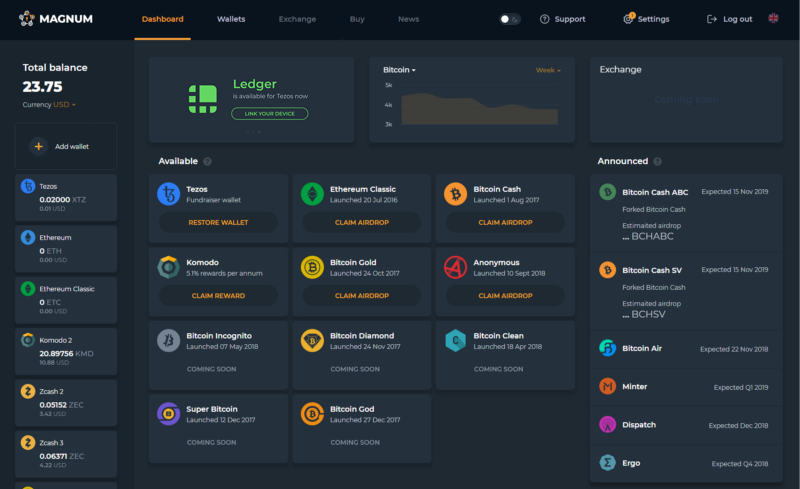
Task: Open the News tab
Action: pos(409,19)
